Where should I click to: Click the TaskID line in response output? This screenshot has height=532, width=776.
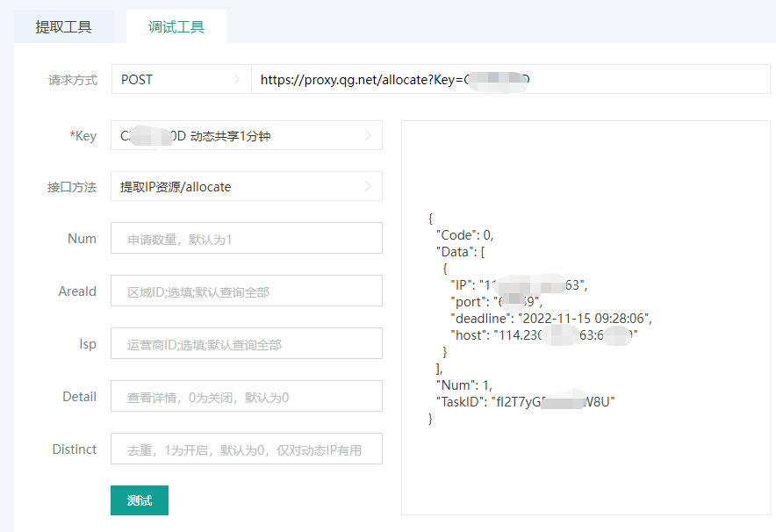[525, 401]
